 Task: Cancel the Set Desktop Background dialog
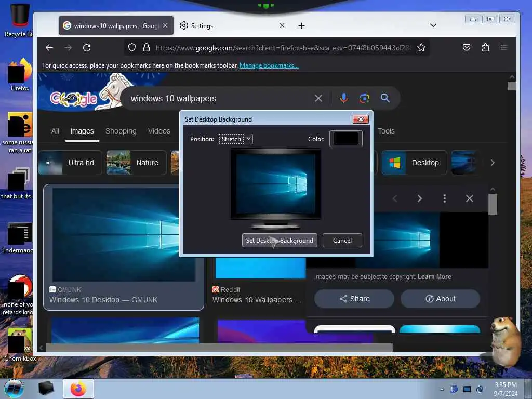pos(342,240)
